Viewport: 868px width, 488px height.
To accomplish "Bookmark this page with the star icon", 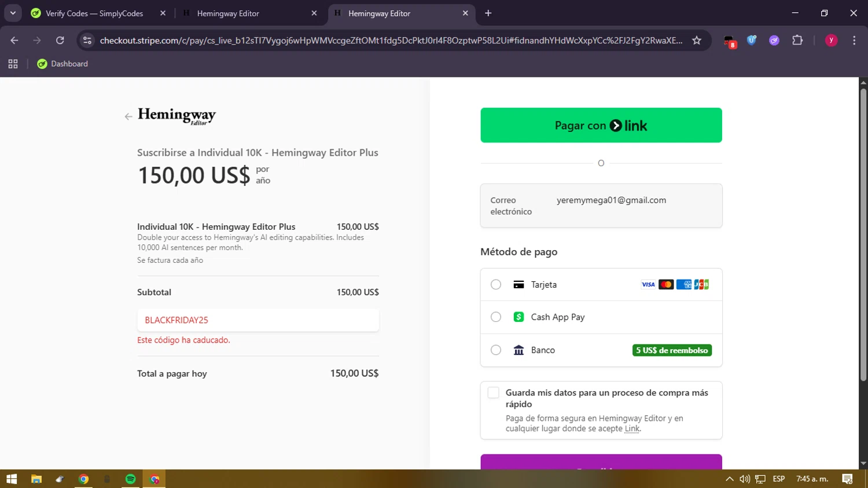I will [x=697, y=40].
